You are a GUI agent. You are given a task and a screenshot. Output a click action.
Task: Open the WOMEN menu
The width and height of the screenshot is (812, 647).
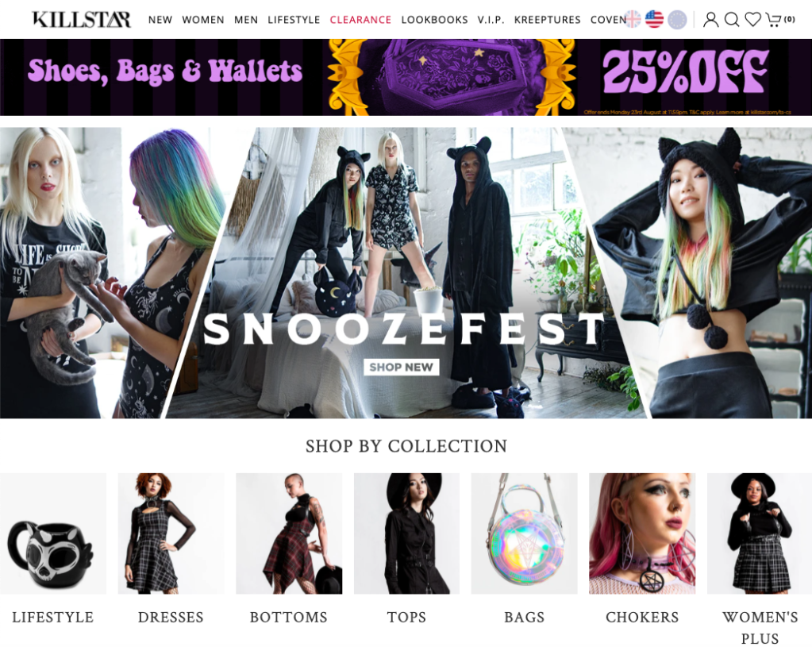pyautogui.click(x=203, y=20)
